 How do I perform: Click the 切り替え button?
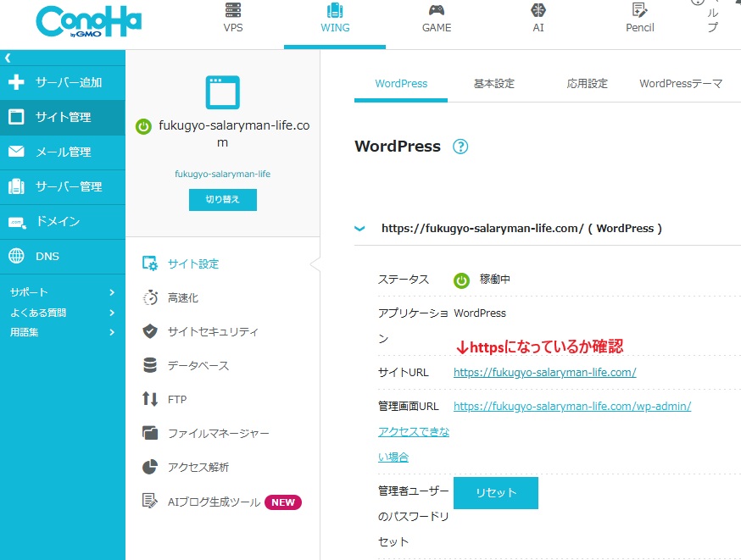(222, 200)
